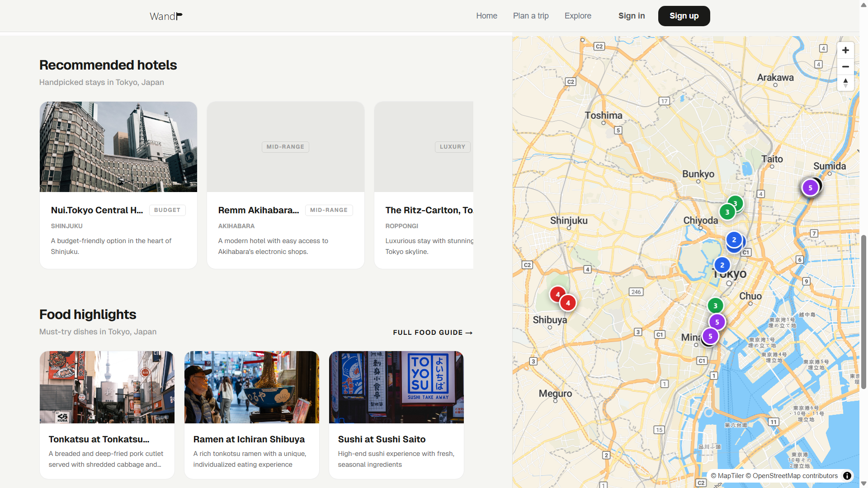The width and height of the screenshot is (868, 488).
Task: Click blue marker 2 near Tokyo label
Action: coord(722,265)
